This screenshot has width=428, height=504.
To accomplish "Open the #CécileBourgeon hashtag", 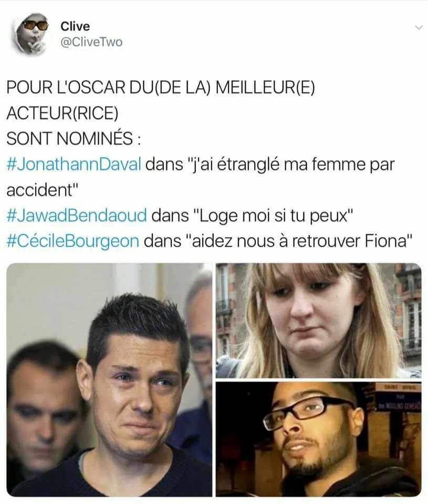I will point(72,241).
